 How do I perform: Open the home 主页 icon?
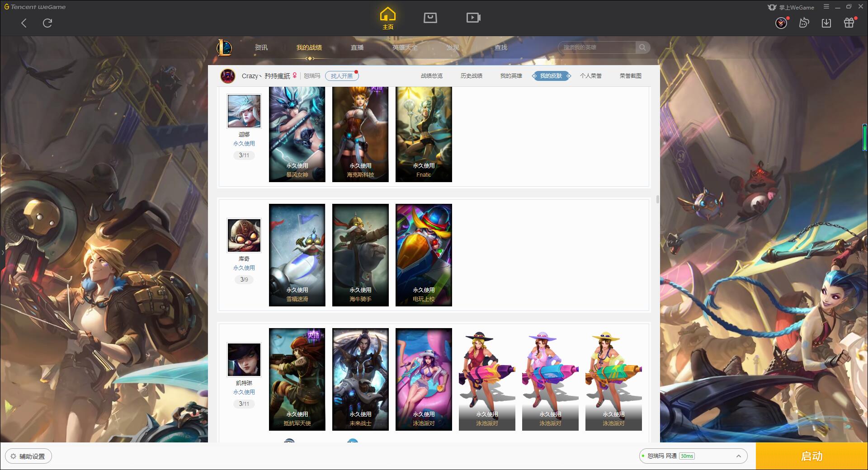coord(388,19)
